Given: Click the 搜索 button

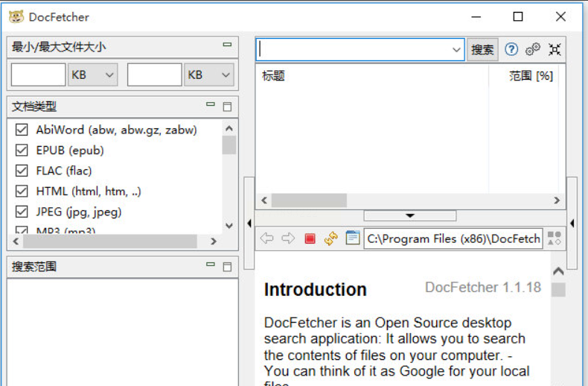Looking at the screenshot, I should click(482, 50).
